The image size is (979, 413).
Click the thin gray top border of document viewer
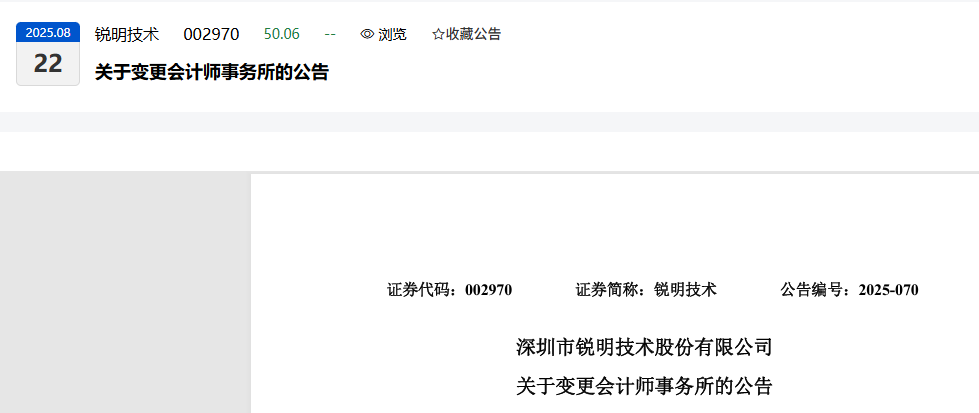(490, 172)
